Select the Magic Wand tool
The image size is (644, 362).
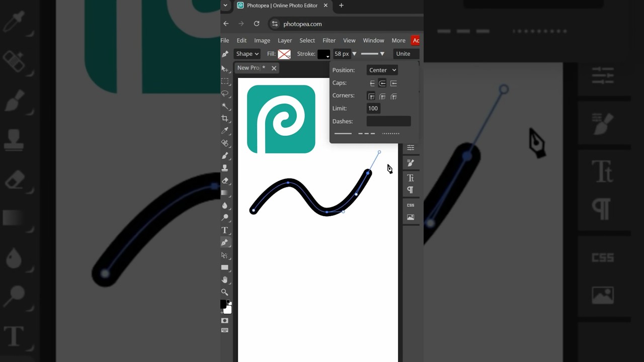coord(225,106)
